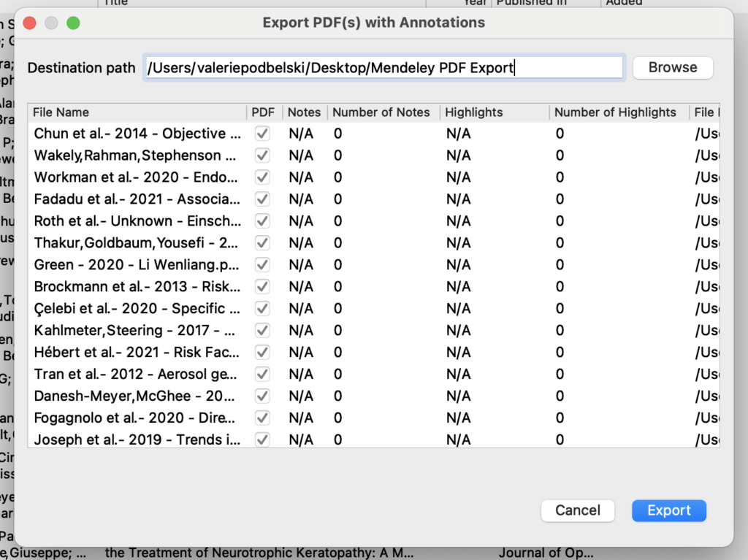
Task: Click inside the destination path field
Action: (383, 67)
